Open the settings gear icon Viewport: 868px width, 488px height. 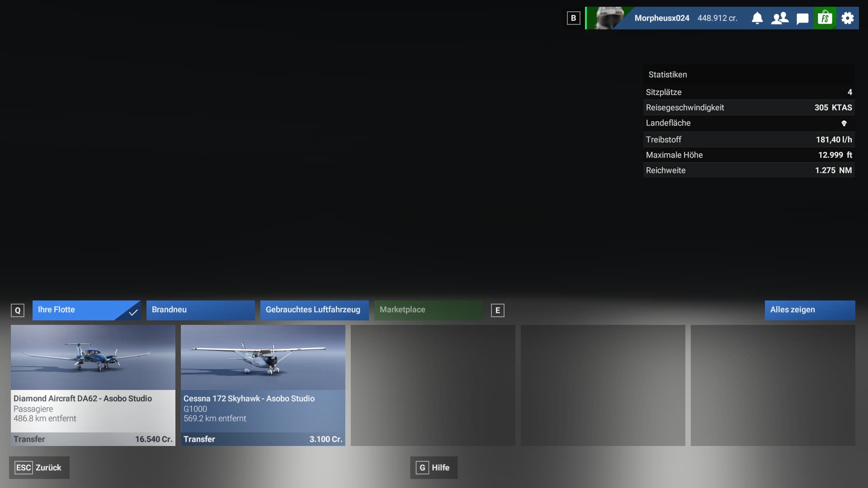coord(848,18)
